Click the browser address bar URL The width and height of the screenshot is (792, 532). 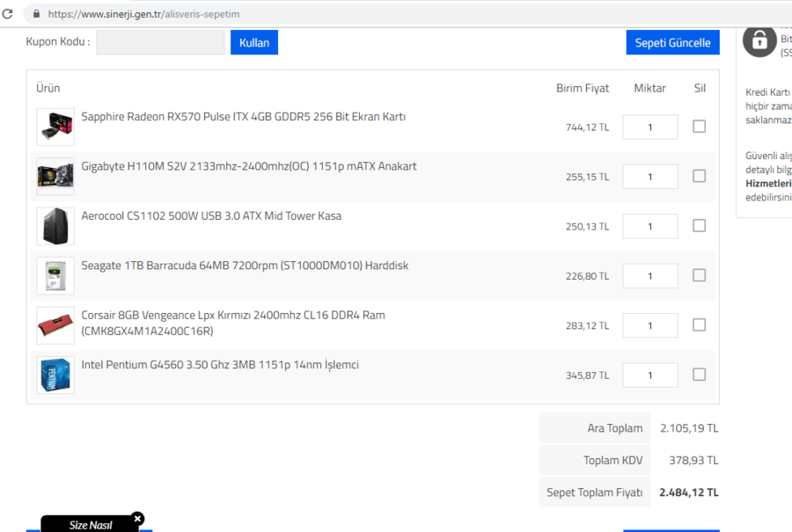coord(144,14)
